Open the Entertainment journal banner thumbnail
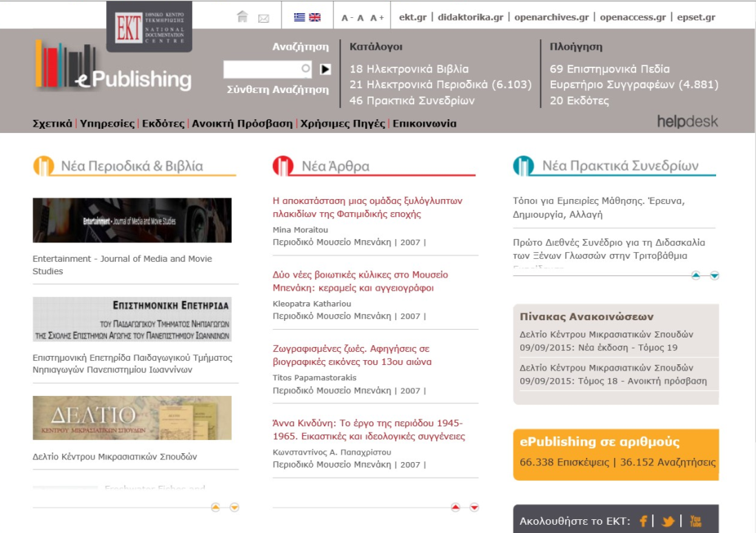The image size is (756, 533). coord(132,220)
